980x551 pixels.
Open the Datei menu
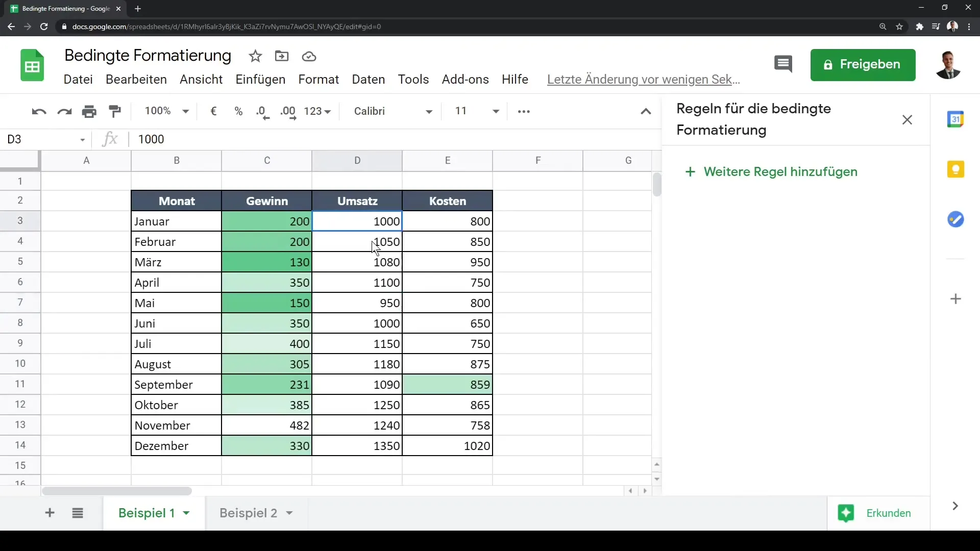pos(78,80)
